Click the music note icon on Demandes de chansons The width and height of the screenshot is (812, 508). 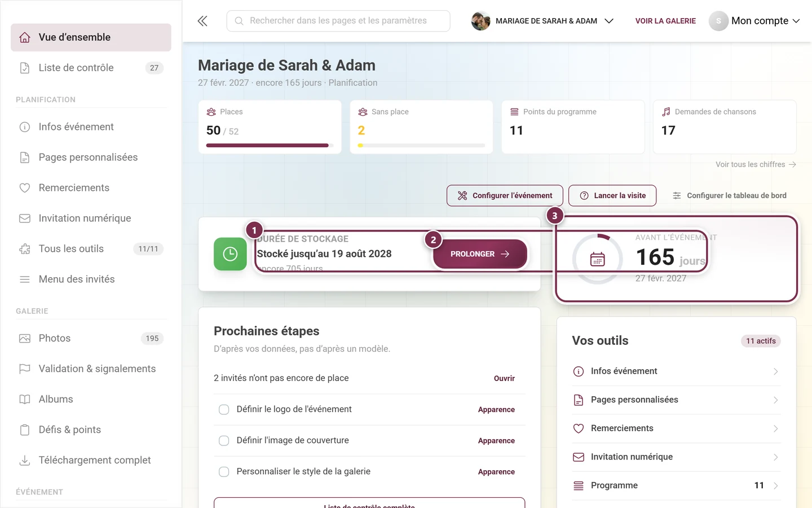[x=666, y=112]
